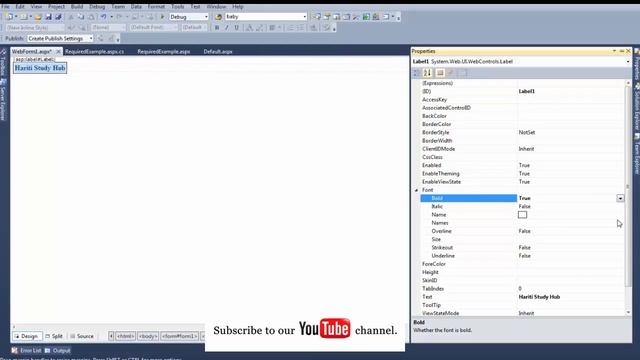640x360 pixels.
Task: Switch to the Default.aspx tab
Action: (x=218, y=51)
